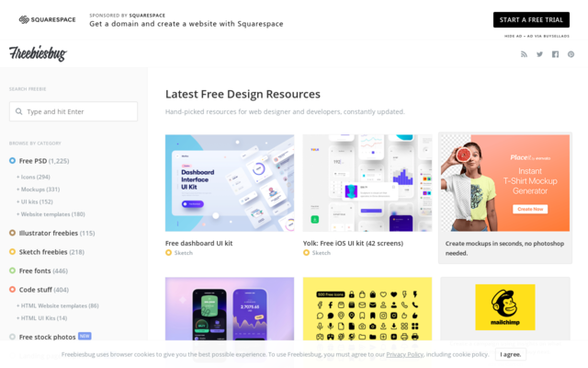This screenshot has width=588, height=368.
Task: Open Website templates (180) subcategory
Action: click(51, 214)
